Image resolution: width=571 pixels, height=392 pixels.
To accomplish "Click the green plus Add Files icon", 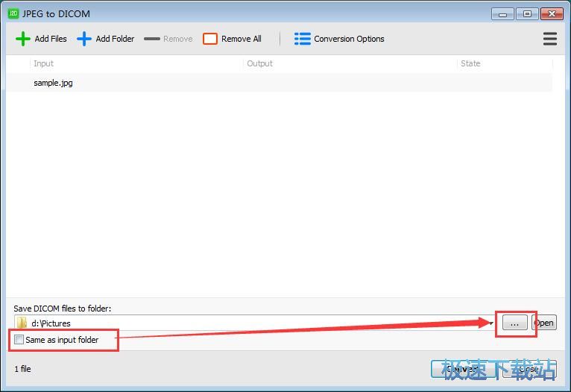I will coord(23,39).
